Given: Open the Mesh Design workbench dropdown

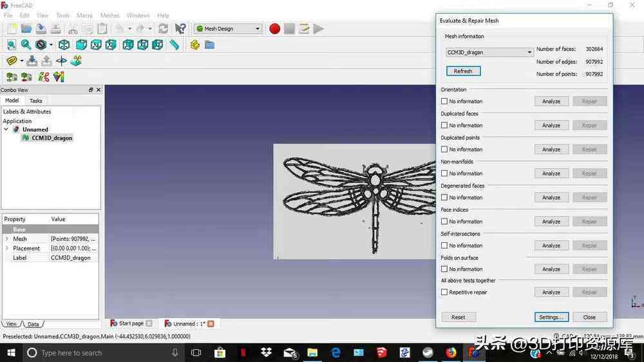Looking at the screenshot, I should 227,28.
